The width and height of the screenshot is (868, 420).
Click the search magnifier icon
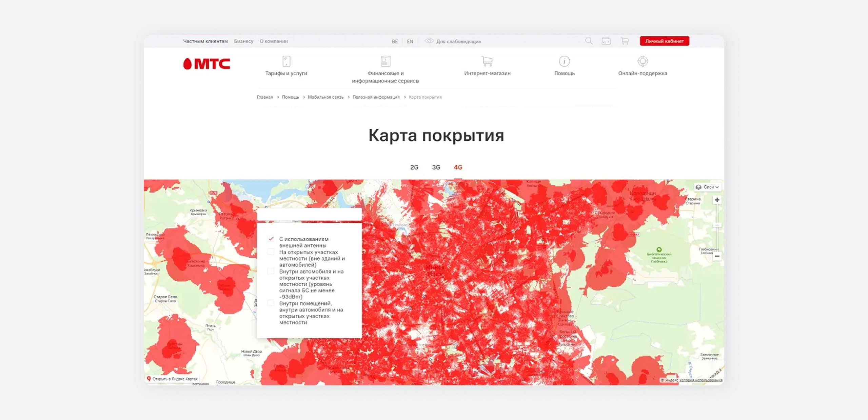pyautogui.click(x=589, y=41)
